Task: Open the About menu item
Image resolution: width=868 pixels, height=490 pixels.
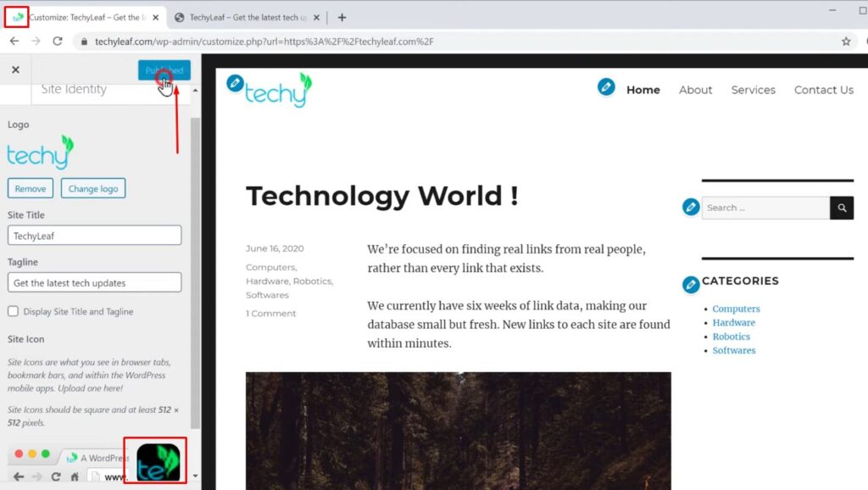Action: click(x=695, y=90)
